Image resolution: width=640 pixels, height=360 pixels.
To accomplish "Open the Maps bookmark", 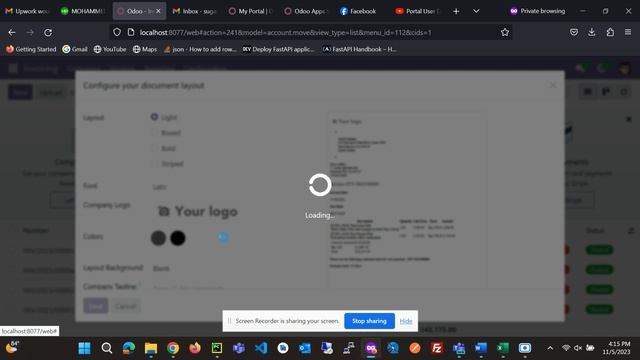I will click(144, 49).
